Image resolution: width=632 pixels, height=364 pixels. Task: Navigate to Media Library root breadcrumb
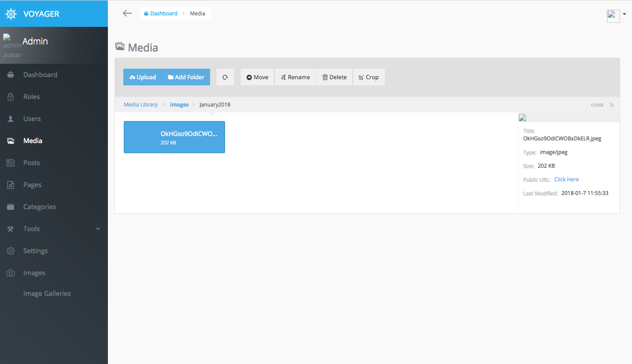140,104
